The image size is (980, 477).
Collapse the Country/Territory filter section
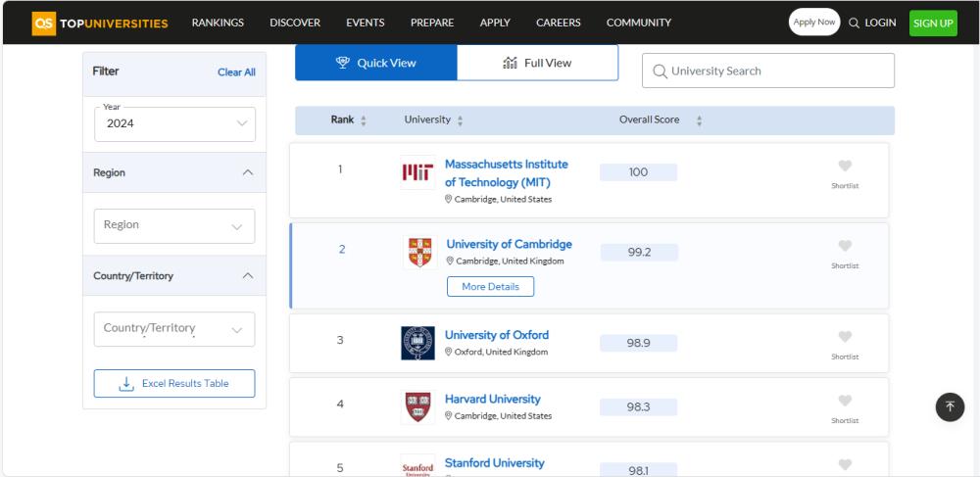click(248, 275)
